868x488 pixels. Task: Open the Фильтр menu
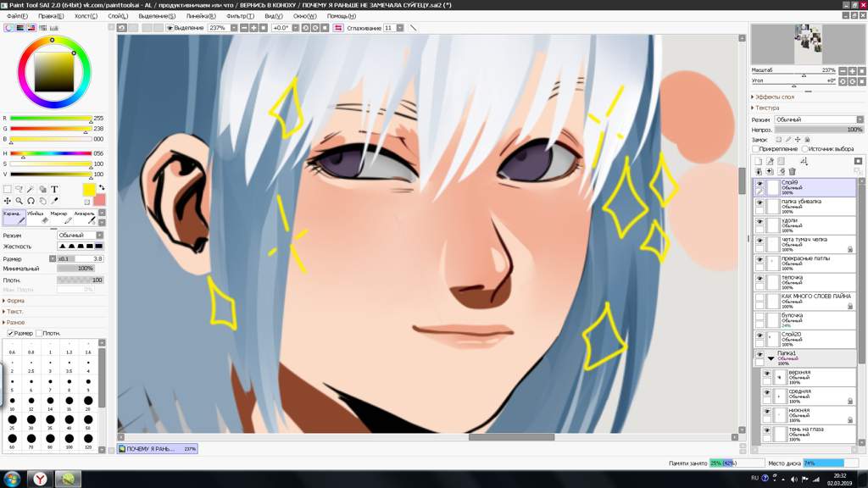pyautogui.click(x=240, y=16)
